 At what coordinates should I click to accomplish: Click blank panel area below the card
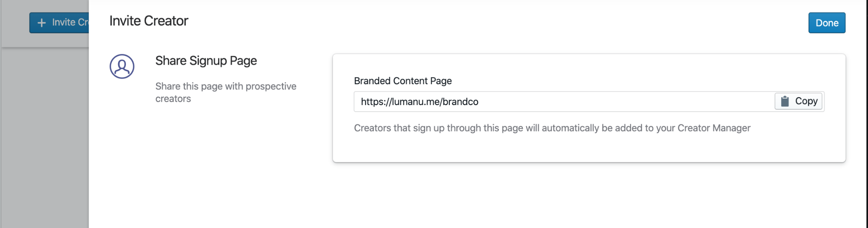click(478, 195)
